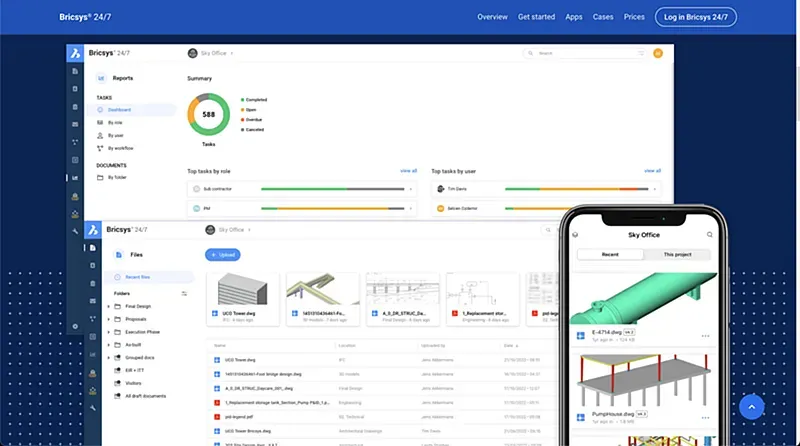Click the search icon on the phone screen
800x446 pixels.
point(709,235)
